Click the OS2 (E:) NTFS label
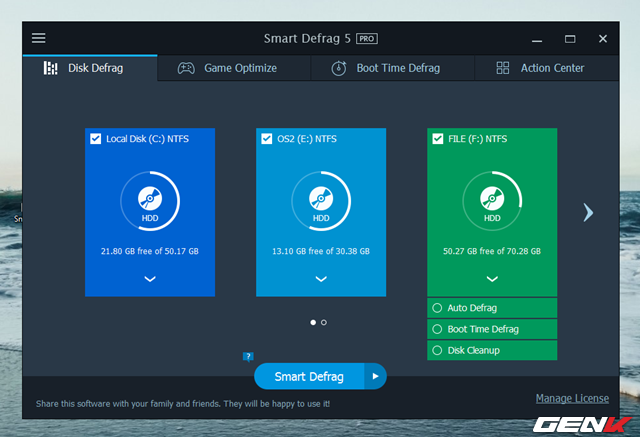The height and width of the screenshot is (437, 640). coord(307,139)
